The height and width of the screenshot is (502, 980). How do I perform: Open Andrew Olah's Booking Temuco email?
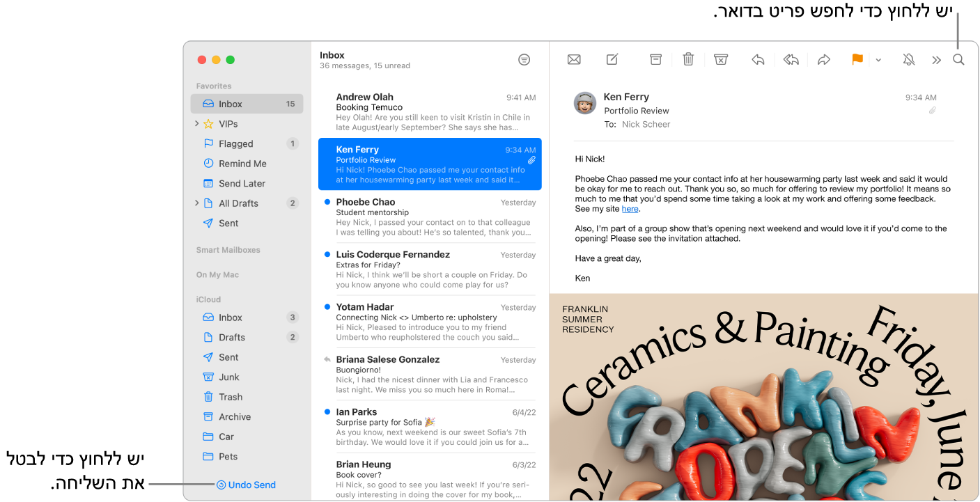[x=430, y=112]
